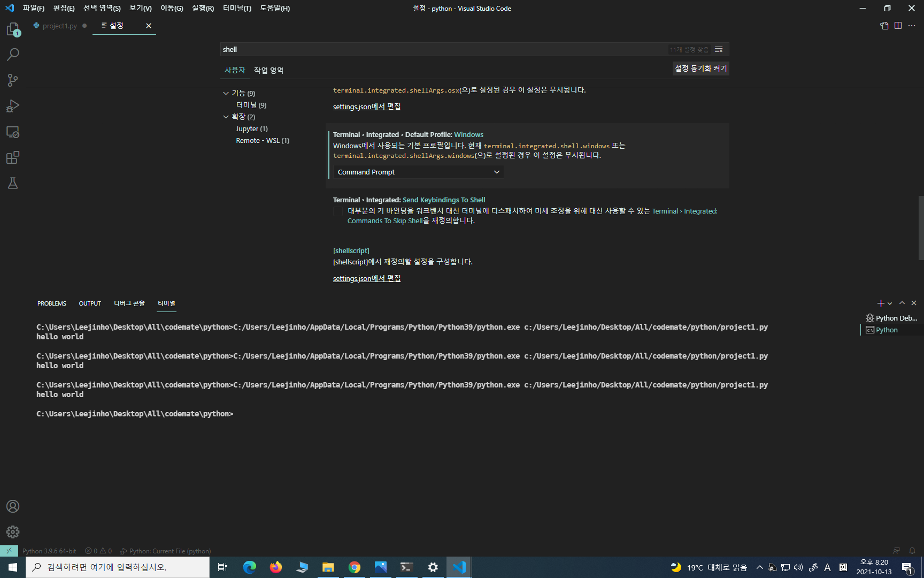Select Jupyter (1) in settings tree
Viewport: 924px width, 578px height.
[x=252, y=128]
